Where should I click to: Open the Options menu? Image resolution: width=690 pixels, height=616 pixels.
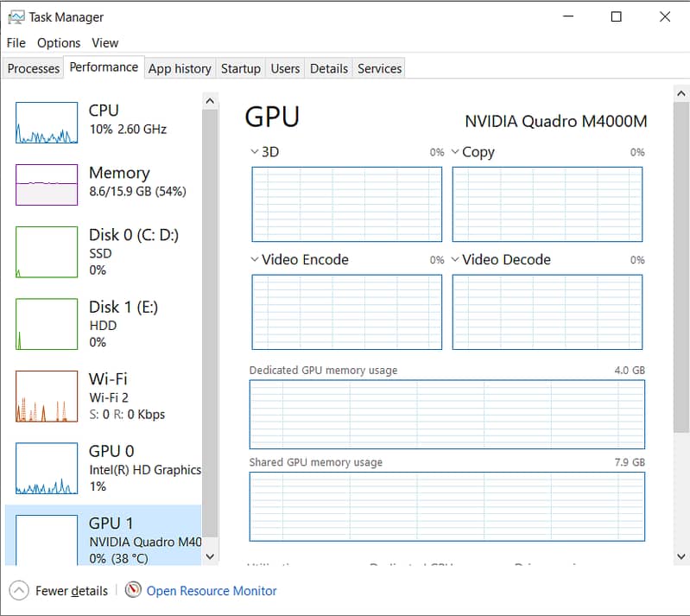[x=59, y=42]
